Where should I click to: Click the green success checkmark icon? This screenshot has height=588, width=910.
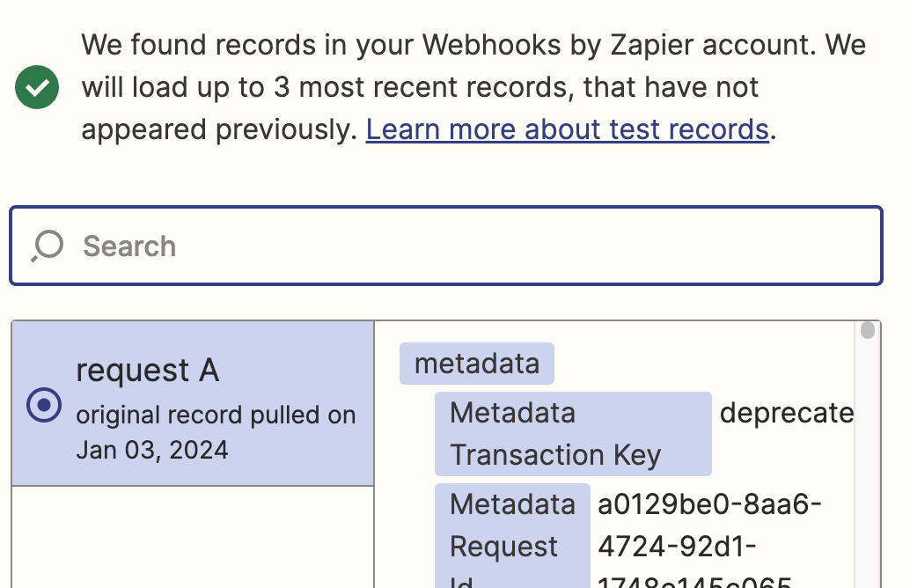(x=37, y=87)
